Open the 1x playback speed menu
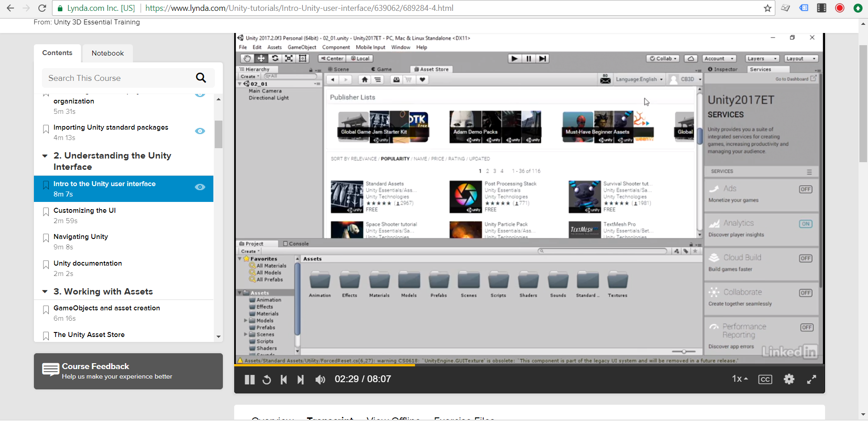This screenshot has width=868, height=421. 740,379
